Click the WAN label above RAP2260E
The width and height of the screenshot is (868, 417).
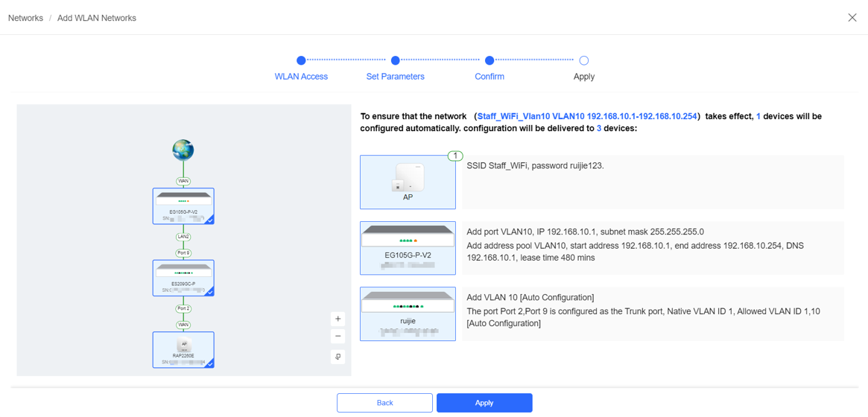tap(183, 325)
